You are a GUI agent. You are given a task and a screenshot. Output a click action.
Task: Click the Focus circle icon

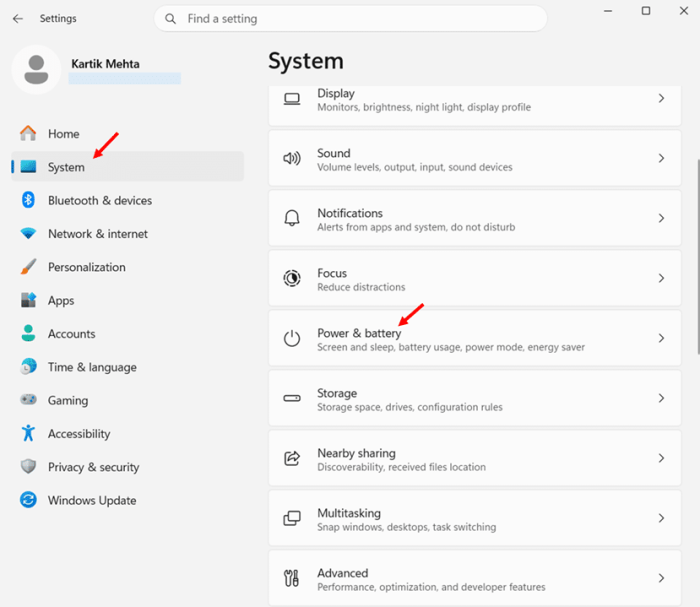click(x=292, y=278)
